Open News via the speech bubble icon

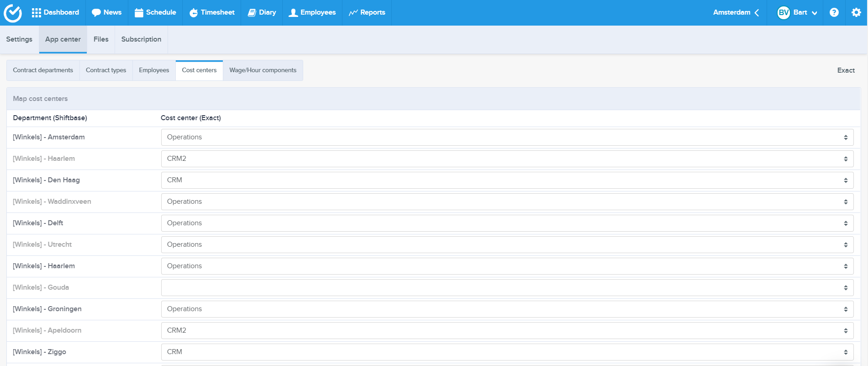[96, 13]
